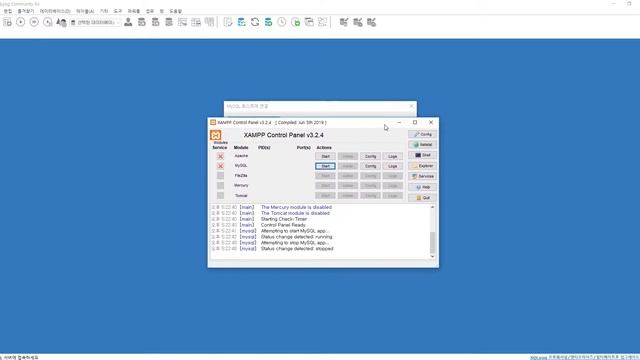This screenshot has height=360, width=640.
Task: Toggle the Tomcat service box
Action: [220, 196]
